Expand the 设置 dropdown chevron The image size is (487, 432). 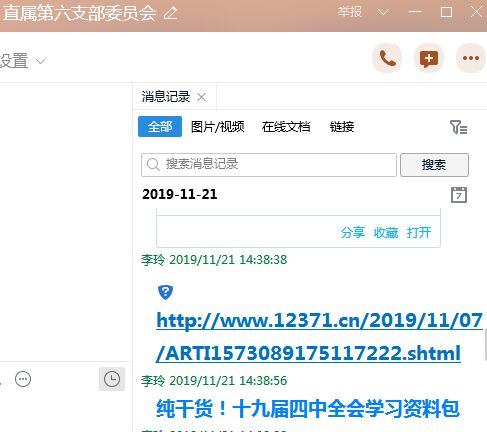click(41, 61)
